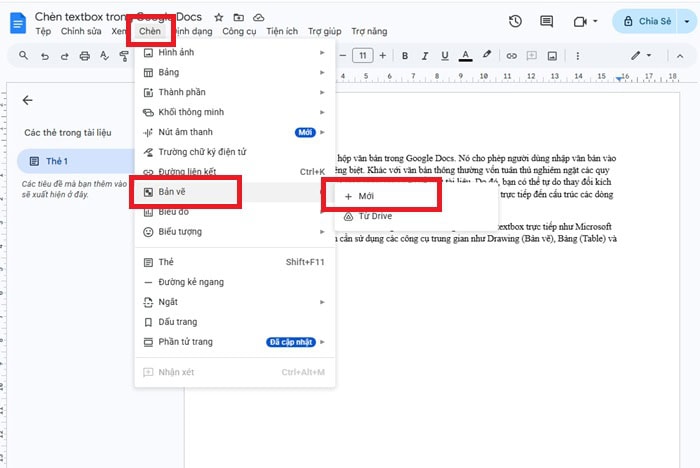Screen dimensions: 700x468
Task: Open the Tệp menu
Action: 43,31
